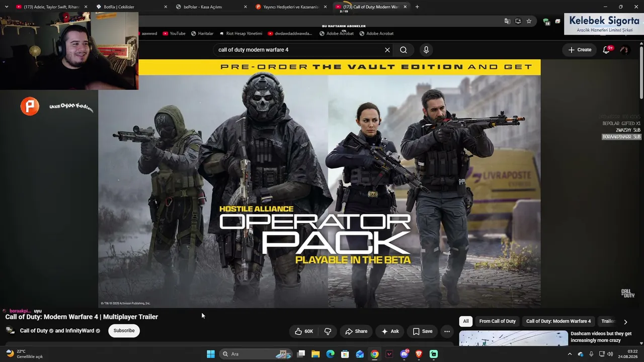Viewport: 644px width, 362px height.
Task: Close the bePolar tab
Action: (x=246, y=7)
